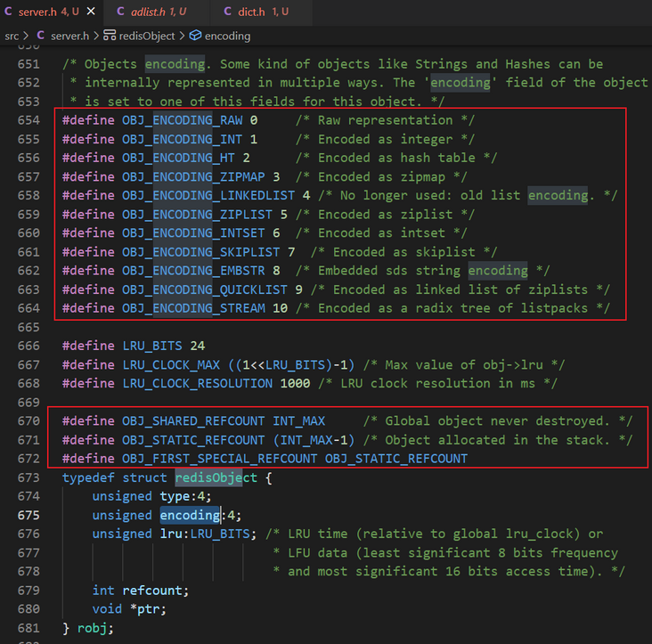Click the C icon on dict.h tab
The image size is (652, 644).
pos(226,12)
